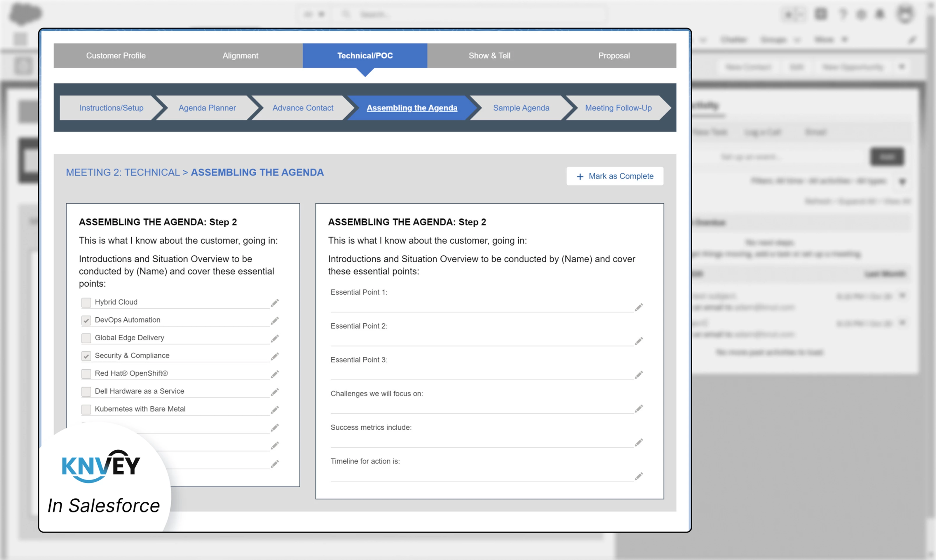936x560 pixels.
Task: Open help question mark in background header
Action: 843,14
